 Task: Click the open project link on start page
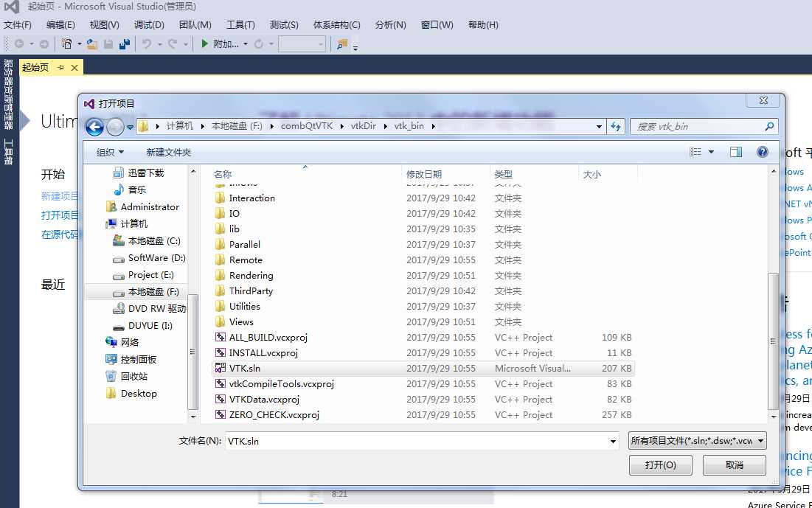[x=60, y=215]
